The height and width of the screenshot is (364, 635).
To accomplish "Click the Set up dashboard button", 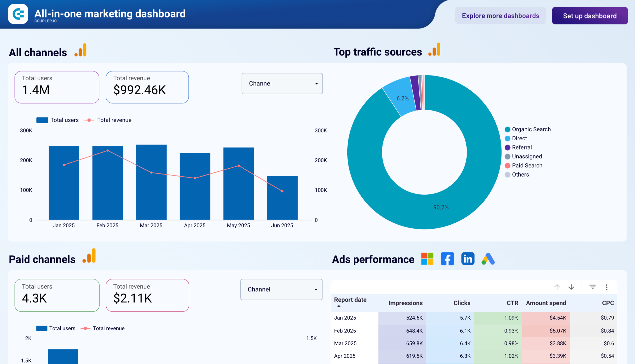I will point(590,16).
